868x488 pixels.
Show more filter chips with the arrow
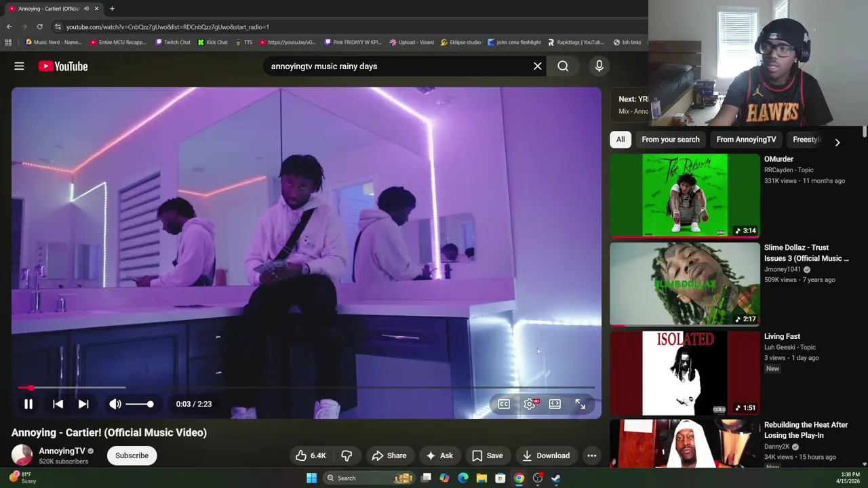tap(837, 142)
